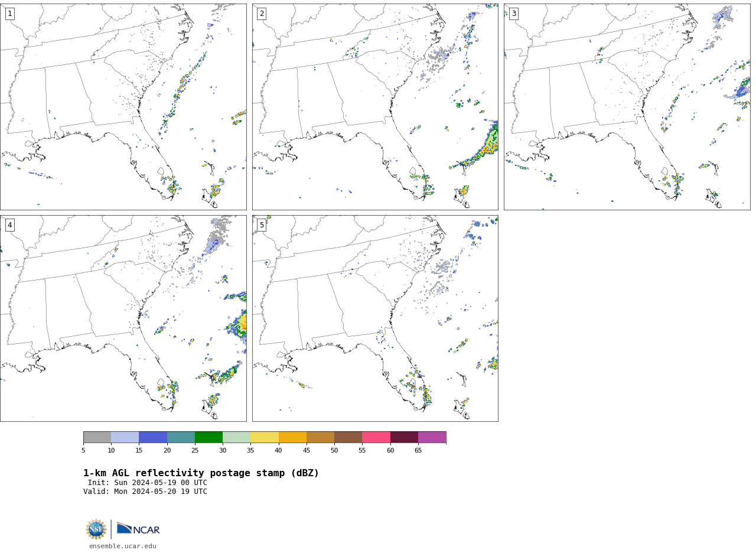Open ensemble member 3 reflectivity map

(627, 107)
